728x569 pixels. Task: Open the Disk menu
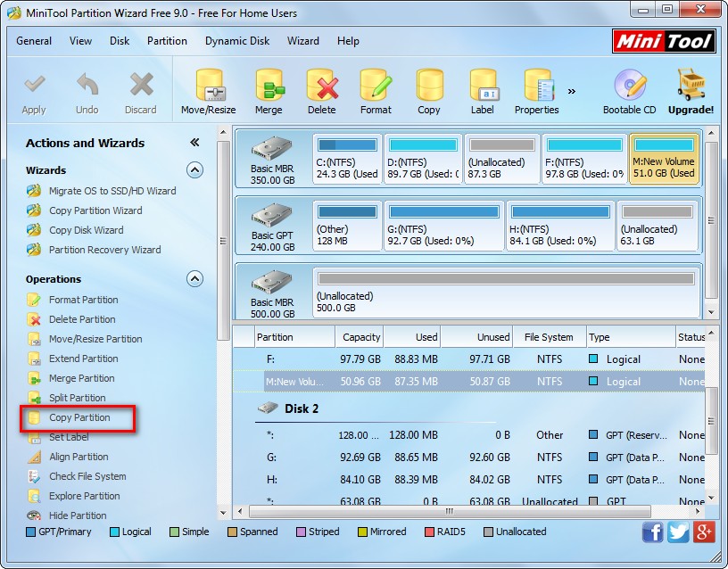(x=120, y=41)
